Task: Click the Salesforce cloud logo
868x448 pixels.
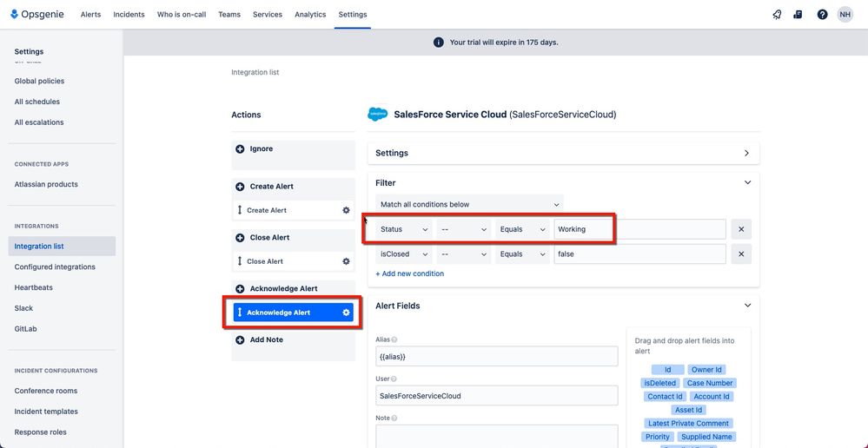Action: pos(378,115)
